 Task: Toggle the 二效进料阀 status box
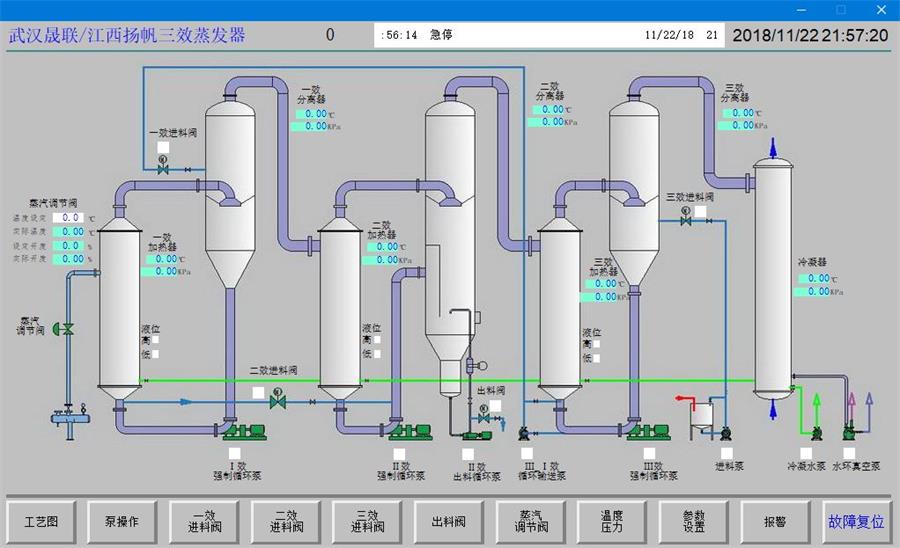(x=259, y=392)
